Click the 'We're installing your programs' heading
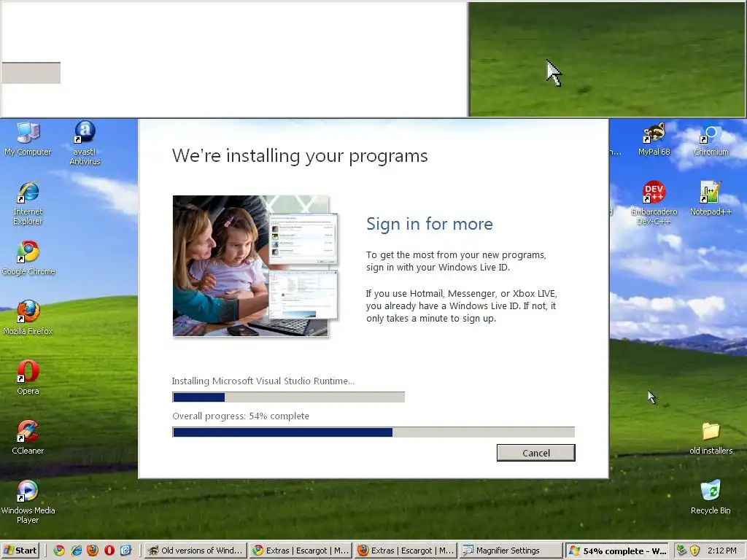This screenshot has height=560, width=747. (x=300, y=156)
